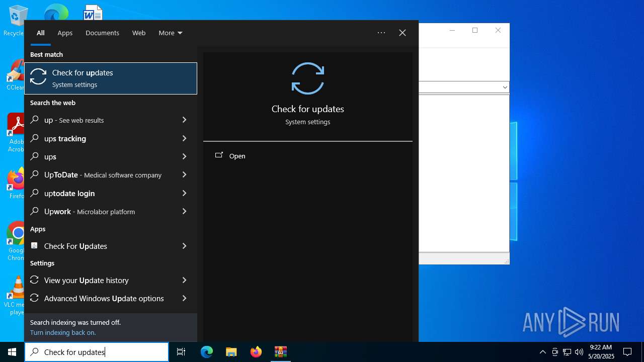Click the large refresh icon in preview pane
This screenshot has height=362, width=644.
click(308, 78)
